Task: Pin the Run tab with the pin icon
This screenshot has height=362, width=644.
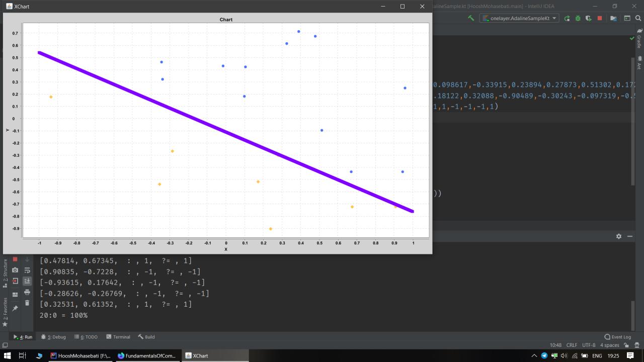Action: click(15, 308)
